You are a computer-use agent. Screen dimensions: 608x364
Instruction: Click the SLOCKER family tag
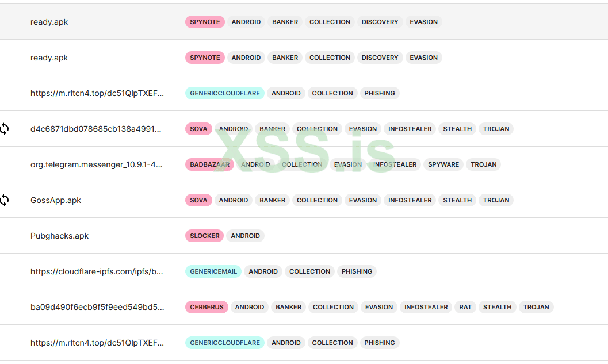pyautogui.click(x=204, y=236)
